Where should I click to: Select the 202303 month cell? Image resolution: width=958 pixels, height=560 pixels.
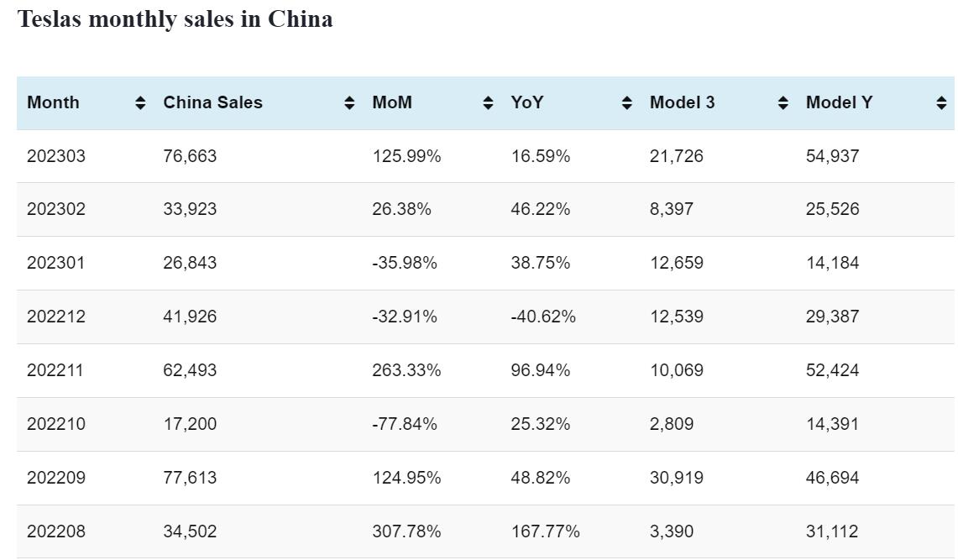(56, 156)
